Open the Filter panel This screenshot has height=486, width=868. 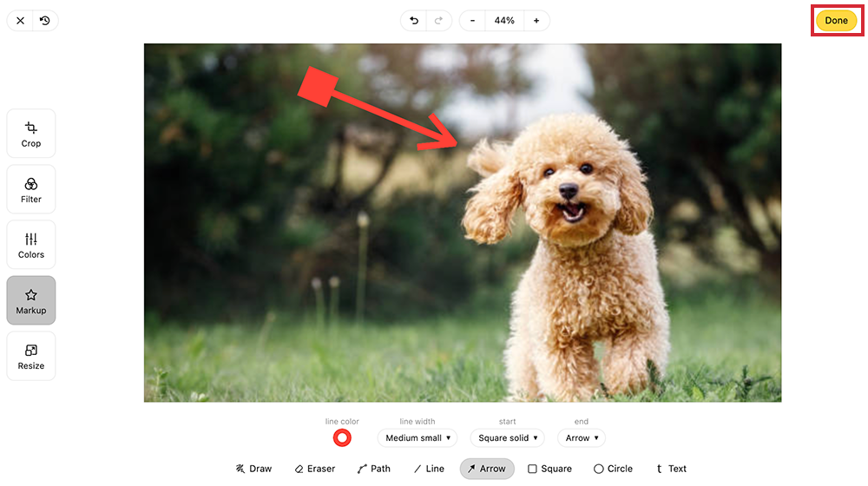tap(31, 189)
